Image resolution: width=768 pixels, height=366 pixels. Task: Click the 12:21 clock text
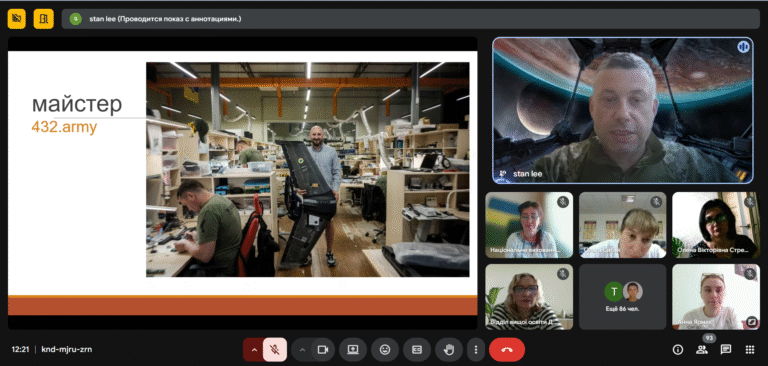pos(20,349)
